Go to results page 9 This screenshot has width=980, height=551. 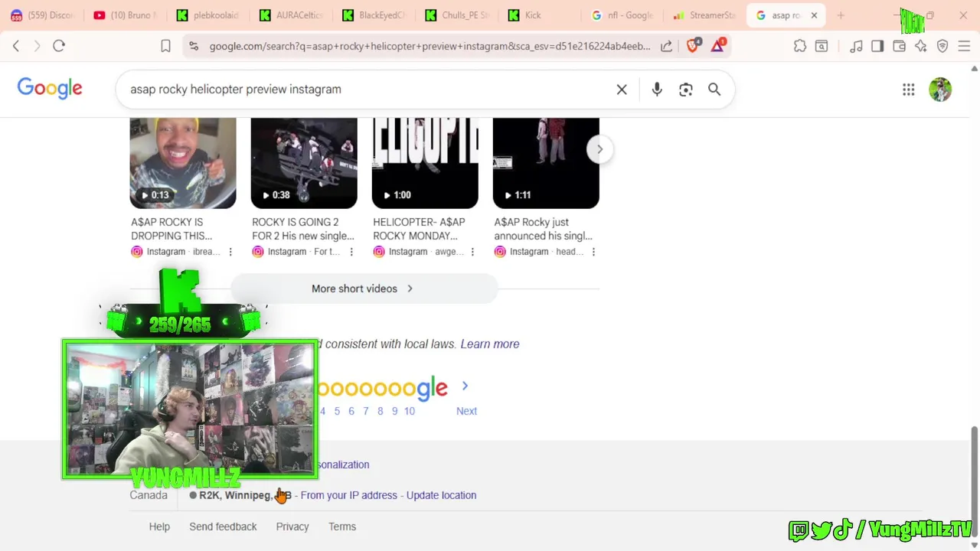[x=395, y=411]
